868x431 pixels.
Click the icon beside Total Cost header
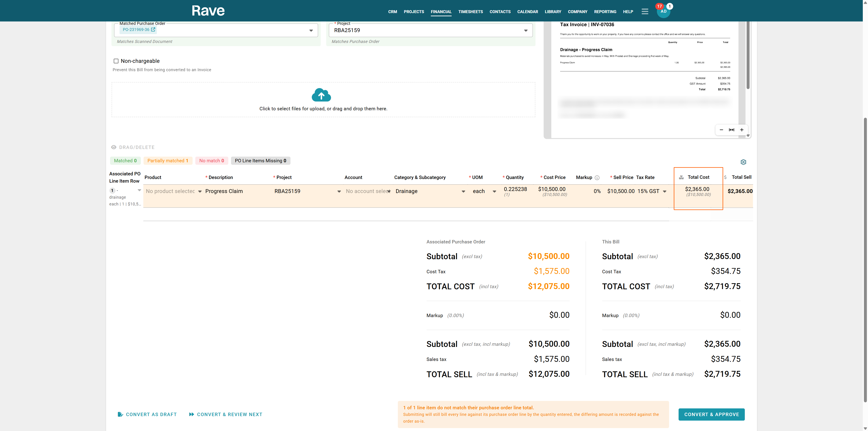[x=681, y=177]
